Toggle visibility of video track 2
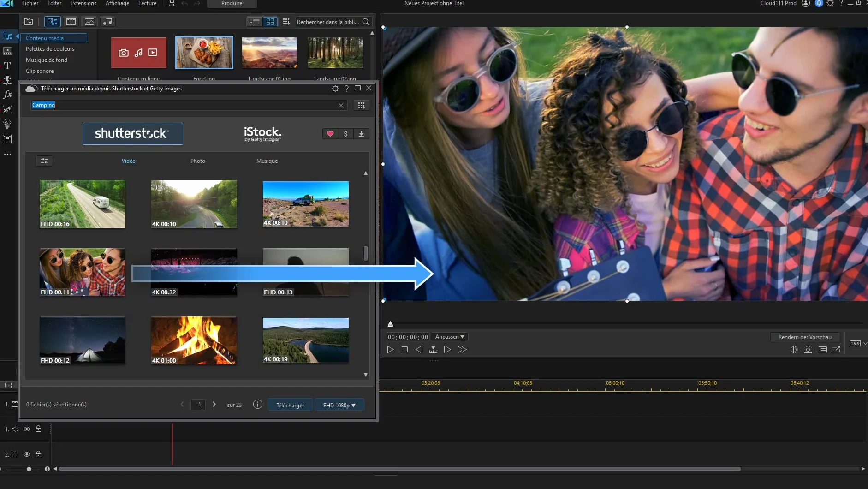868x489 pixels. [x=27, y=454]
